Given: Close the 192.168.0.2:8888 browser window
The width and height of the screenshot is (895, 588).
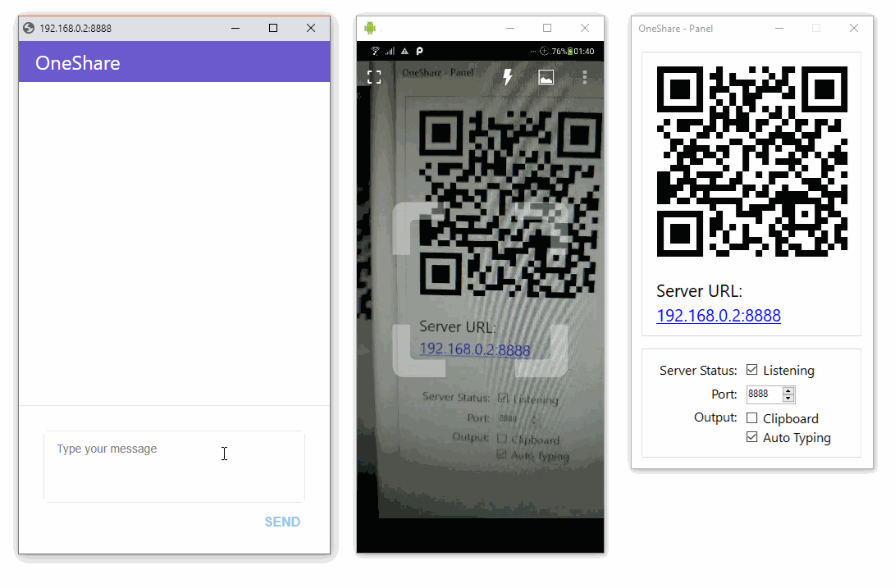Looking at the screenshot, I should pos(311,28).
